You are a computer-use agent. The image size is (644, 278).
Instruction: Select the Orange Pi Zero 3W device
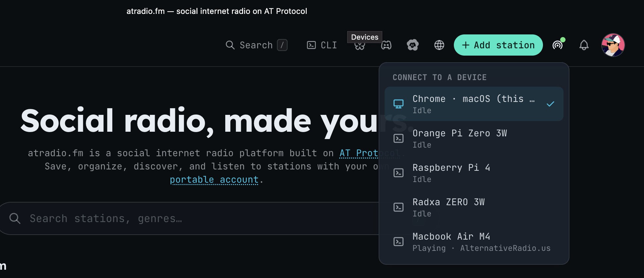pyautogui.click(x=474, y=138)
